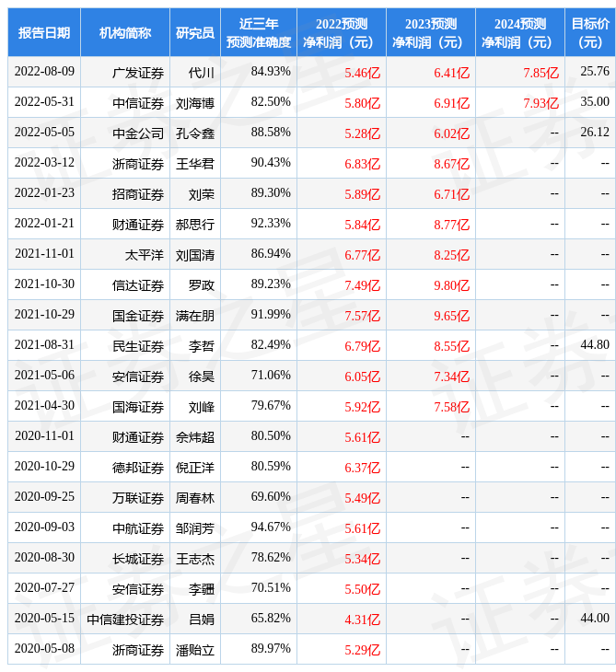Click the accuracy value 71.06%
Screen dimensions: 616x672
pos(271,376)
